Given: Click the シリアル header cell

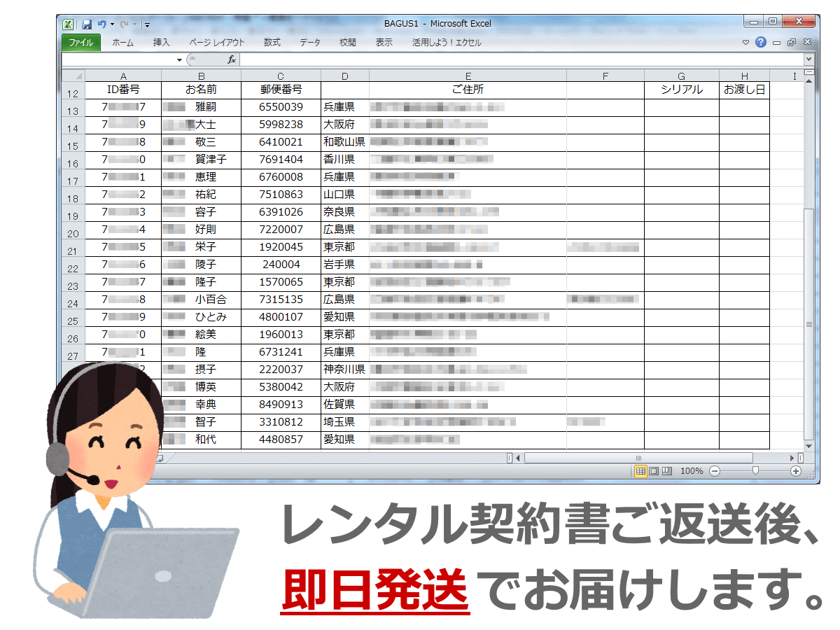Looking at the screenshot, I should pos(682,90).
